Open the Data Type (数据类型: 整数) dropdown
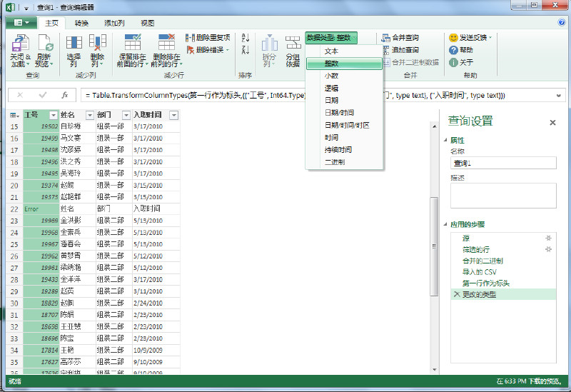 (331, 38)
